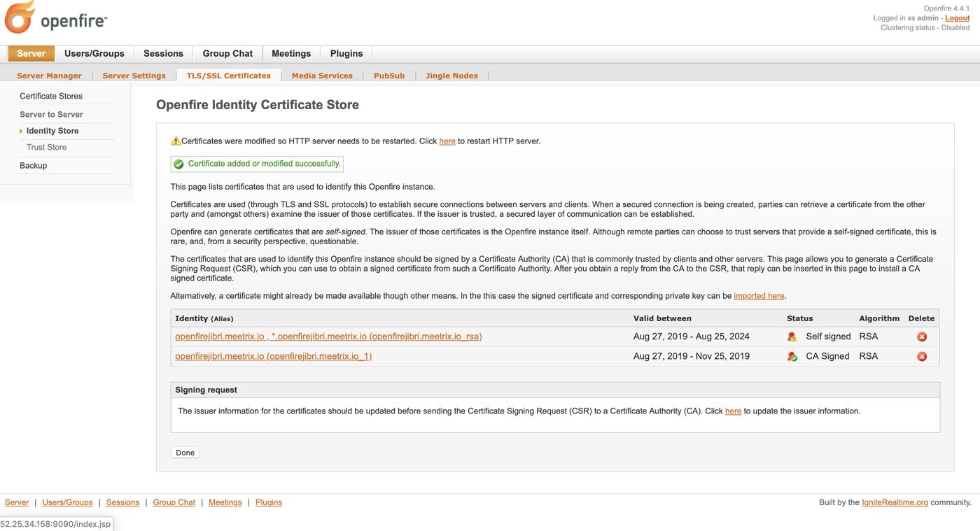Click the 'CA Signed' status text
Screen dimensions: 980x531
[827, 356]
